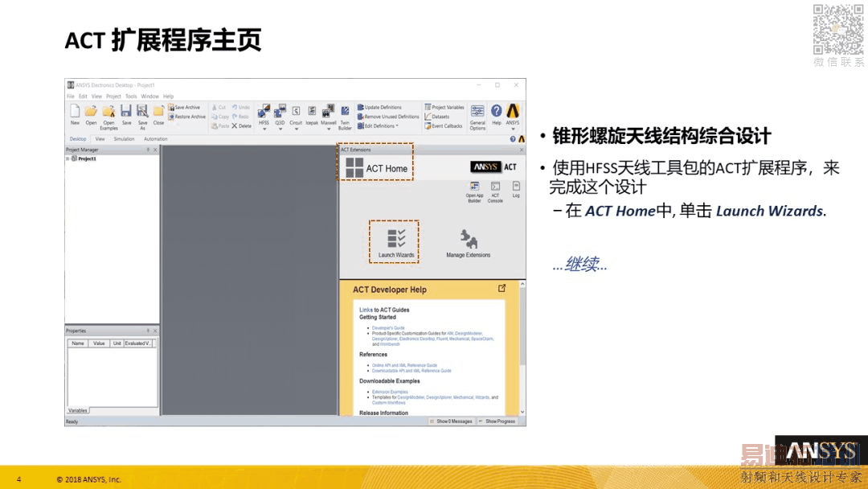The height and width of the screenshot is (489, 868).
Task: Open the Edit menu
Action: (83, 97)
